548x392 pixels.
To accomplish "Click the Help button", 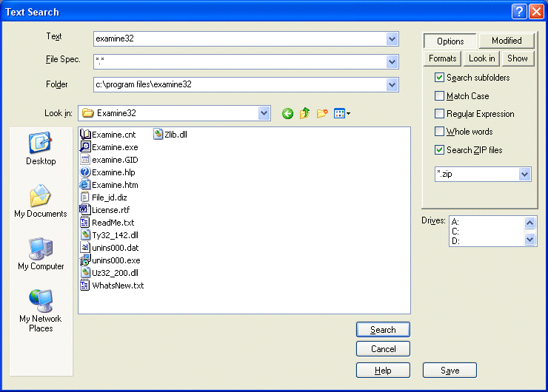I will pyautogui.click(x=383, y=371).
